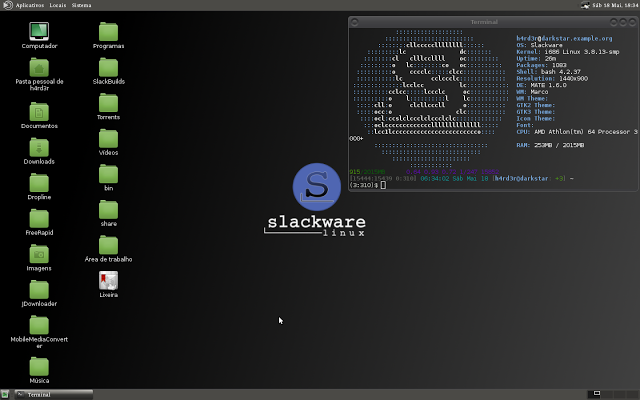Select the Dropline folder on desktop
640x400 pixels.
click(39, 183)
